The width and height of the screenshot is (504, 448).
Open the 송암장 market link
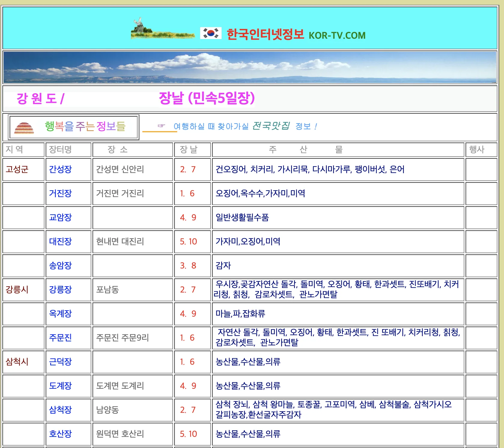click(x=60, y=265)
